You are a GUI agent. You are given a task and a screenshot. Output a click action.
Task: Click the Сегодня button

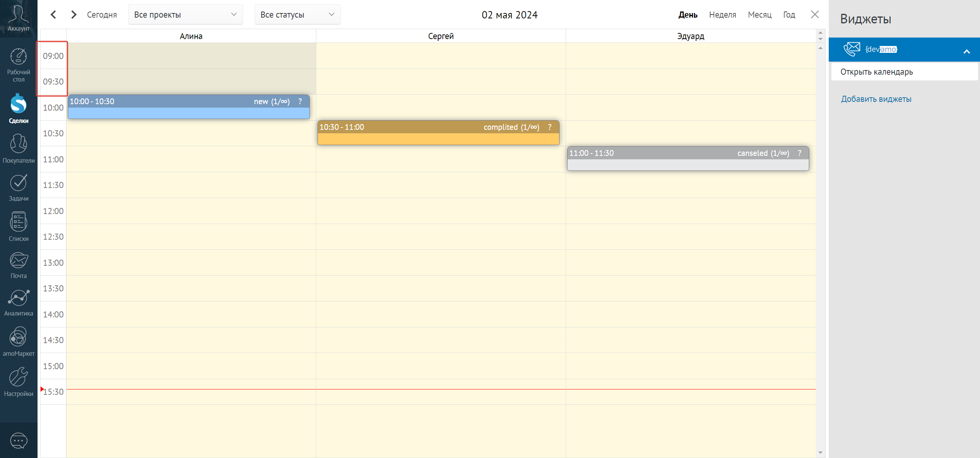click(x=101, y=15)
